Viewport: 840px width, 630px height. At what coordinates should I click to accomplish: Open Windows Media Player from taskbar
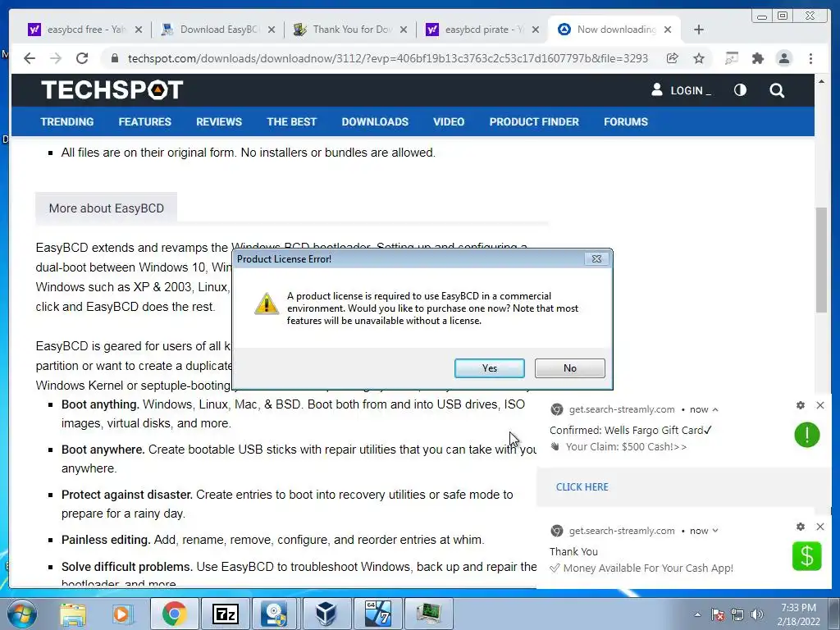tap(123, 614)
